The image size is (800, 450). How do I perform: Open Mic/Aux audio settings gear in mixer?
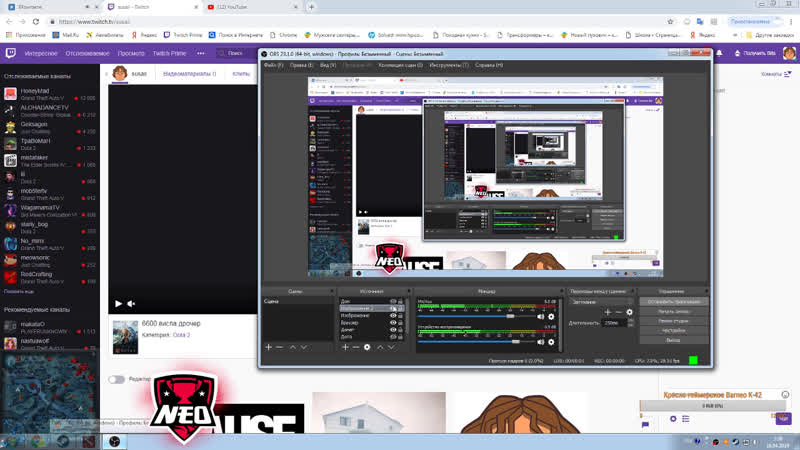tap(551, 316)
